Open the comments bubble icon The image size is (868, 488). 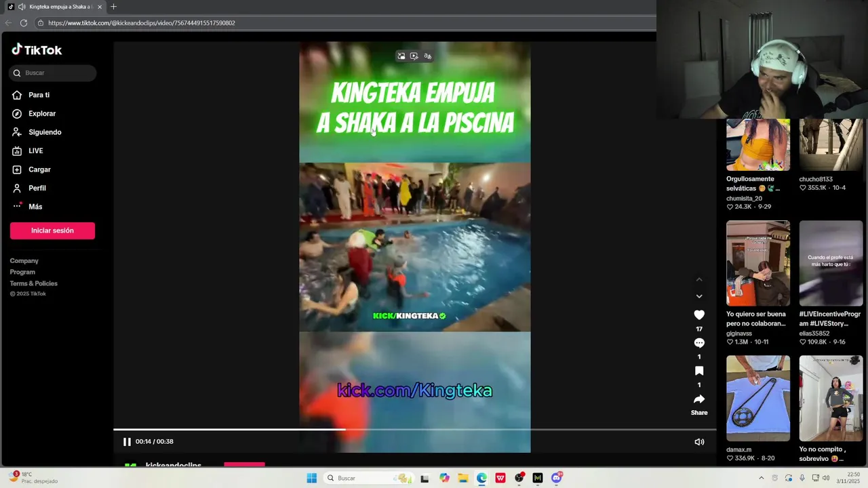click(x=699, y=343)
